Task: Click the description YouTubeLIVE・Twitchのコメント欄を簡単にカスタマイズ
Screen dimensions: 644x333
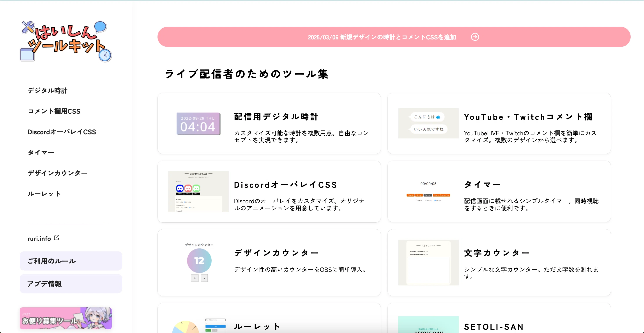Action: pos(531,136)
